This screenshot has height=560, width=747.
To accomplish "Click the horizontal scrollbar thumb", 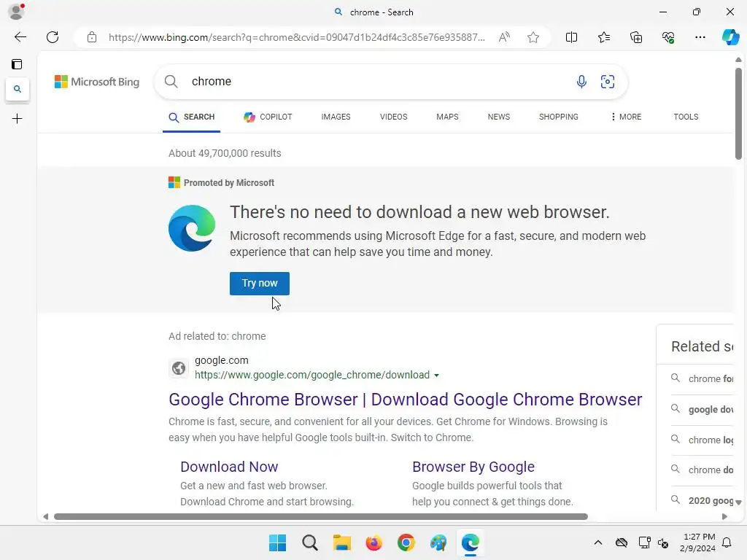I will [x=321, y=517].
